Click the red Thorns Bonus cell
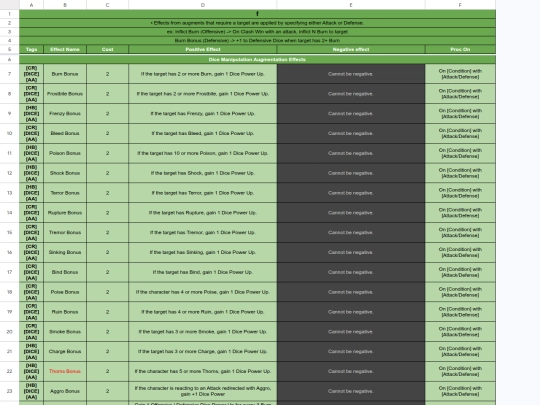Viewport: 540px width, 405px height. pyautogui.click(x=65, y=371)
